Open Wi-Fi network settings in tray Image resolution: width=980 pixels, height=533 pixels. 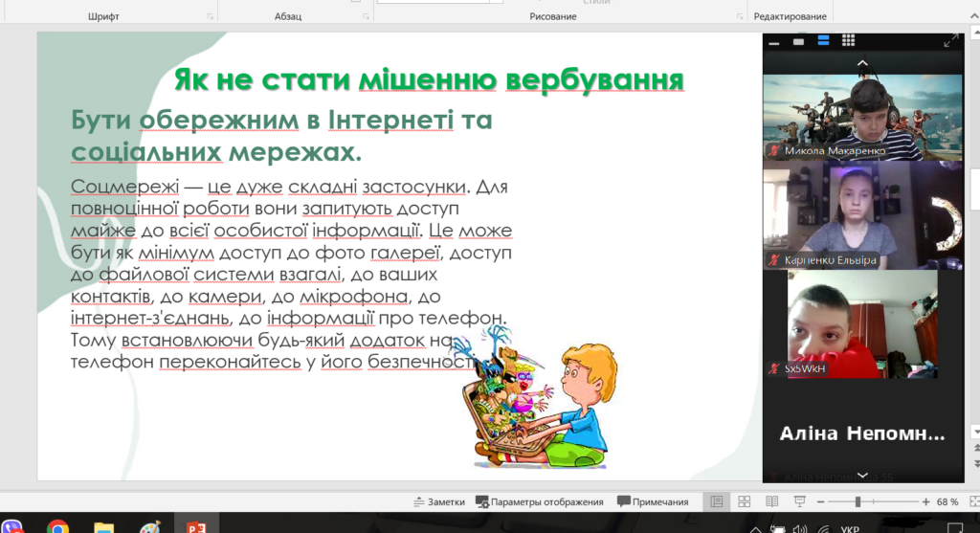(824, 529)
